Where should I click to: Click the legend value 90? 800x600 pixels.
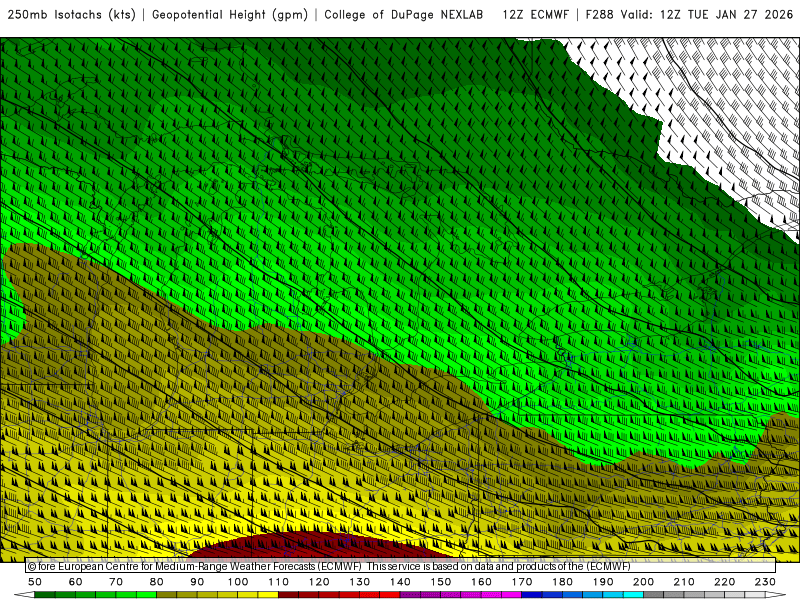click(x=197, y=582)
